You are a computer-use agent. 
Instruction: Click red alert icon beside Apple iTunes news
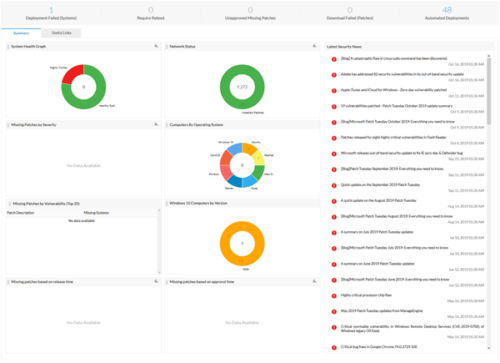[334, 90]
